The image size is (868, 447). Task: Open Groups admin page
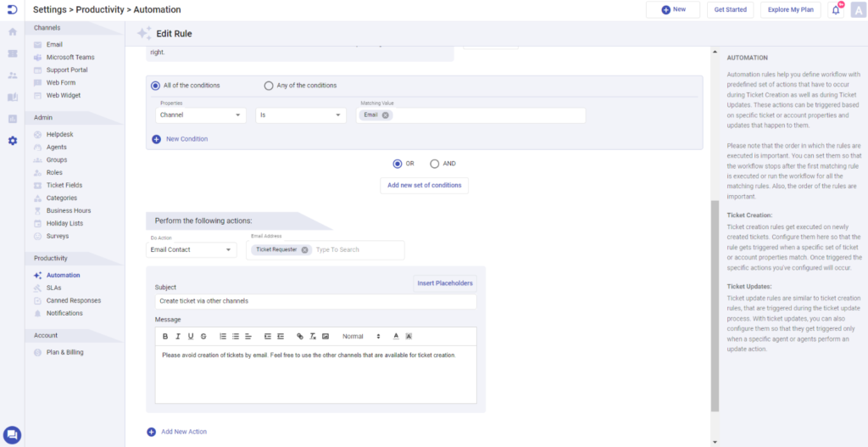(x=57, y=160)
